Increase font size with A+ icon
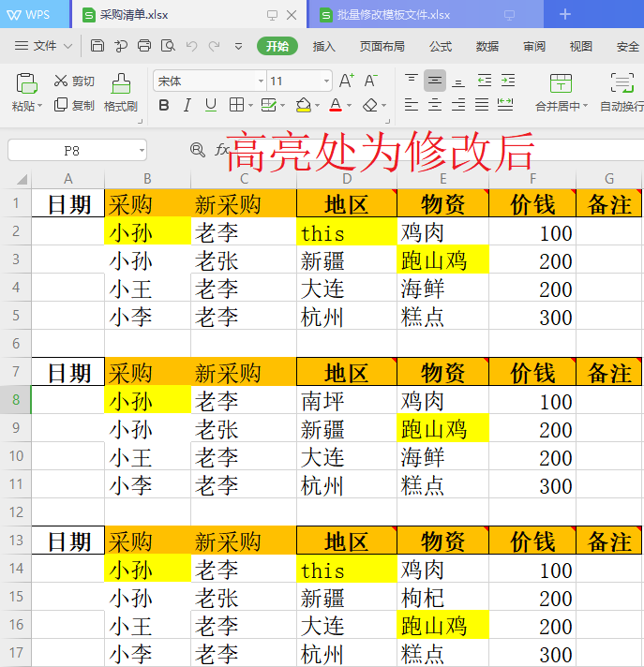Viewport: 644px width, 667px height. tap(347, 81)
